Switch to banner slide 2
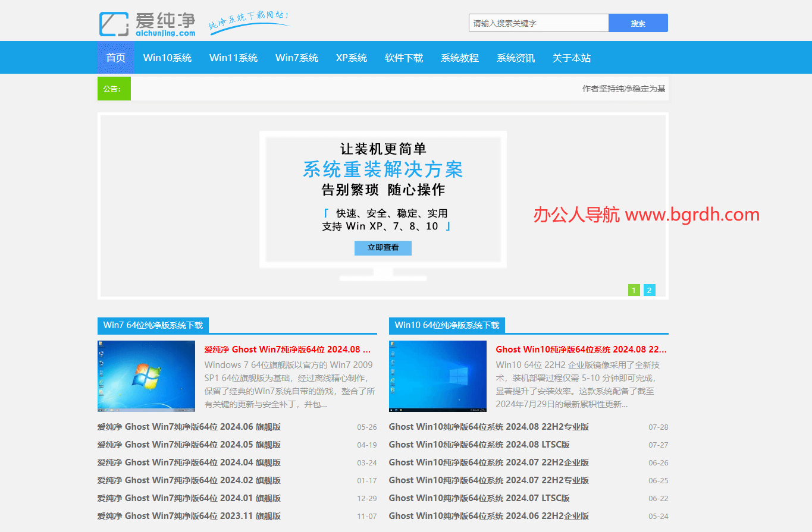 (650, 290)
